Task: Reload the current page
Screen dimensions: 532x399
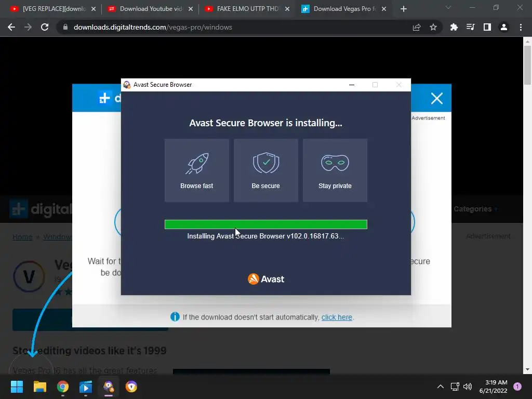Action: coord(45,27)
